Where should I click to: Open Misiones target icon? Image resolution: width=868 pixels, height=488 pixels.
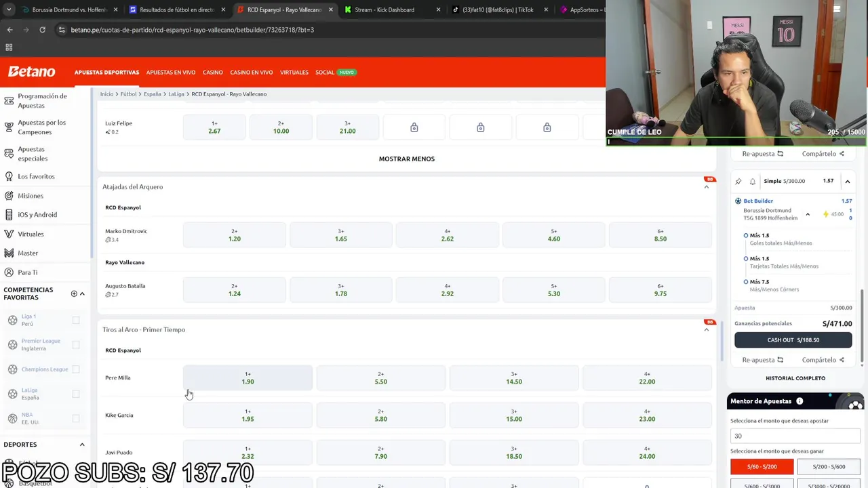(x=9, y=196)
